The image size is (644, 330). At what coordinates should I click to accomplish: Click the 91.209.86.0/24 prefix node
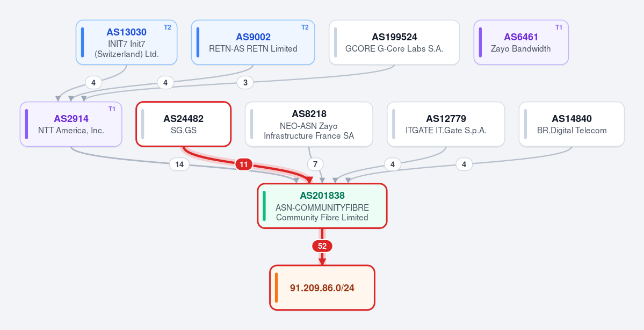pyautogui.click(x=322, y=288)
